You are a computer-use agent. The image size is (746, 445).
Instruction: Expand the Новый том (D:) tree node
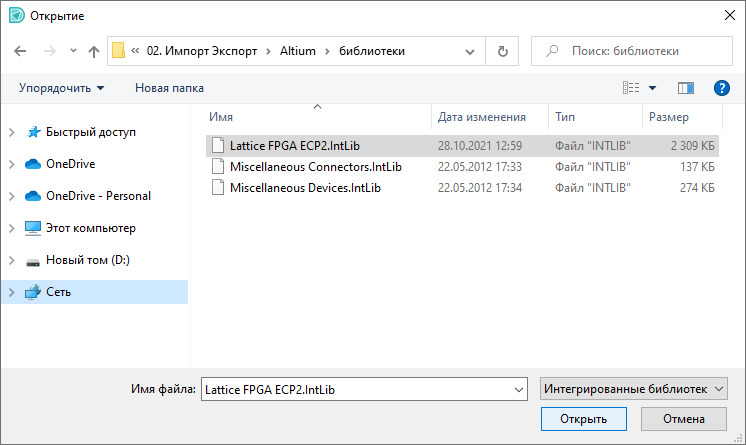click(12, 260)
